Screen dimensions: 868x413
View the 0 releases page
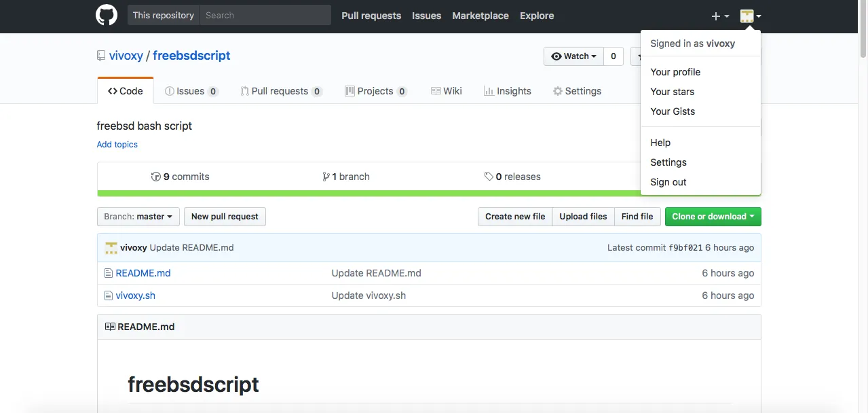click(x=512, y=177)
